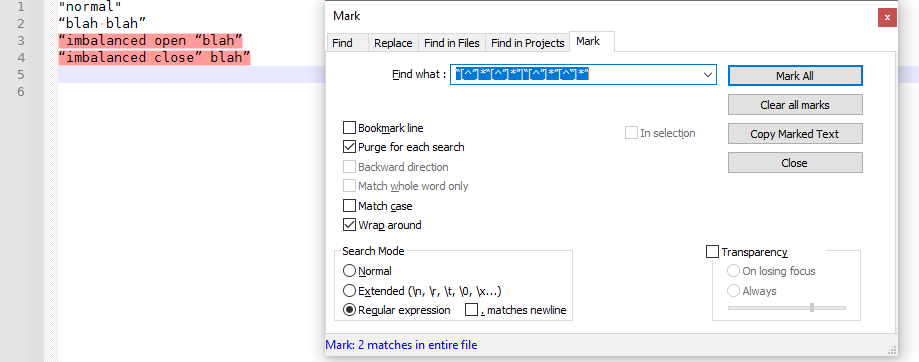
Task: Click the Mark All button
Action: [x=795, y=76]
